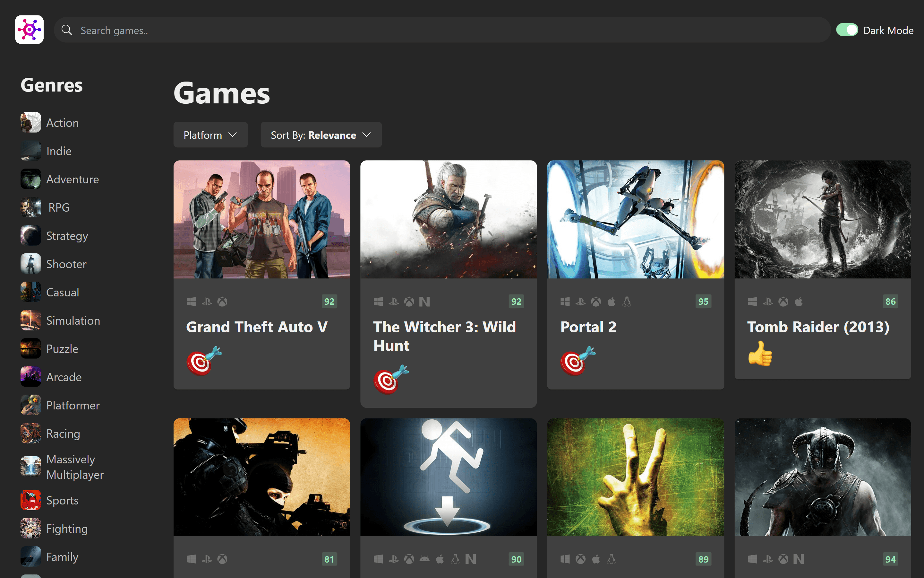Select the Arcade genre icon
Image resolution: width=924 pixels, height=578 pixels.
point(30,377)
